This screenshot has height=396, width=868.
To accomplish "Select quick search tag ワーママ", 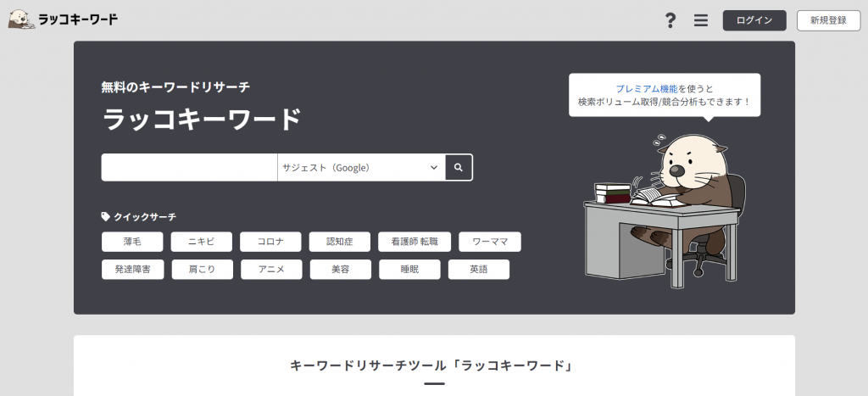I will pyautogui.click(x=490, y=242).
